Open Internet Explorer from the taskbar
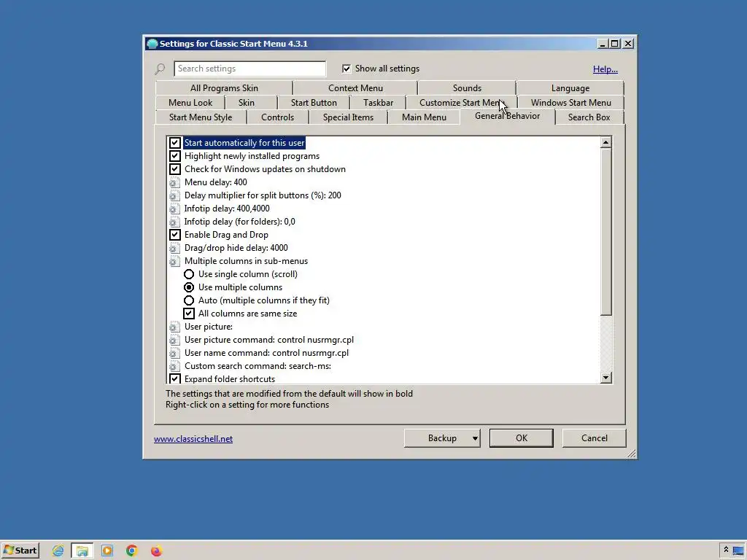The height and width of the screenshot is (560, 747). (x=58, y=551)
